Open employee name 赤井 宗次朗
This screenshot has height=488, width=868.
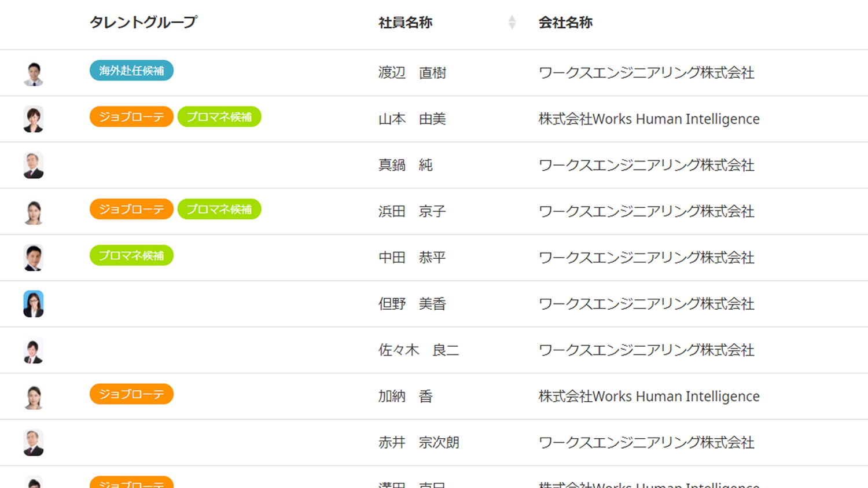[418, 443]
